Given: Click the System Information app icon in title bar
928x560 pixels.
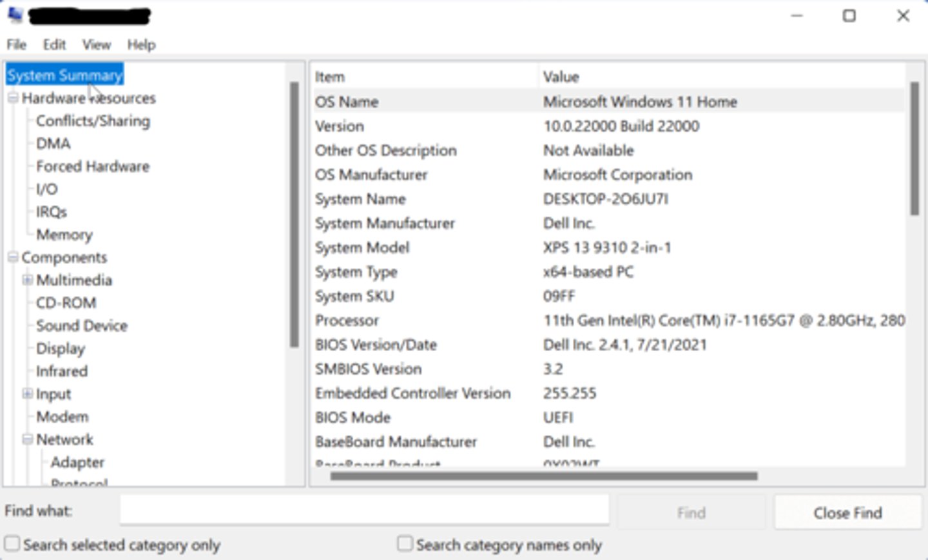Looking at the screenshot, I should click(15, 15).
